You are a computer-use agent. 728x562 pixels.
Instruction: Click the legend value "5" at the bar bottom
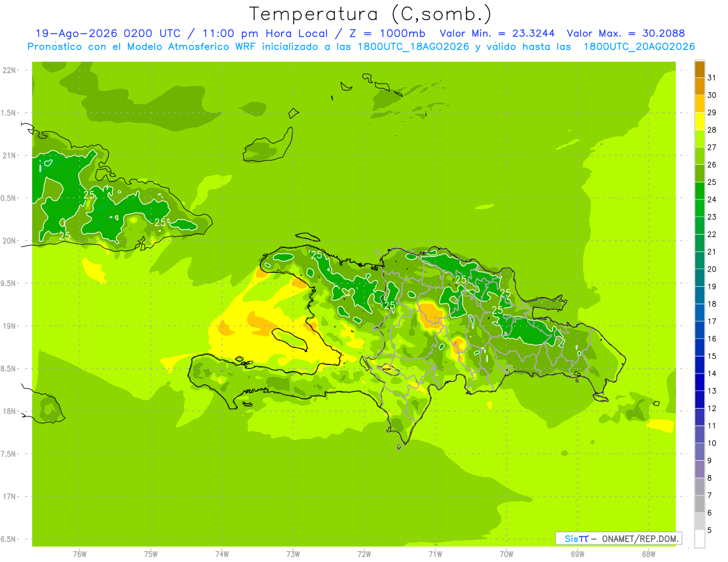pyautogui.click(x=710, y=530)
